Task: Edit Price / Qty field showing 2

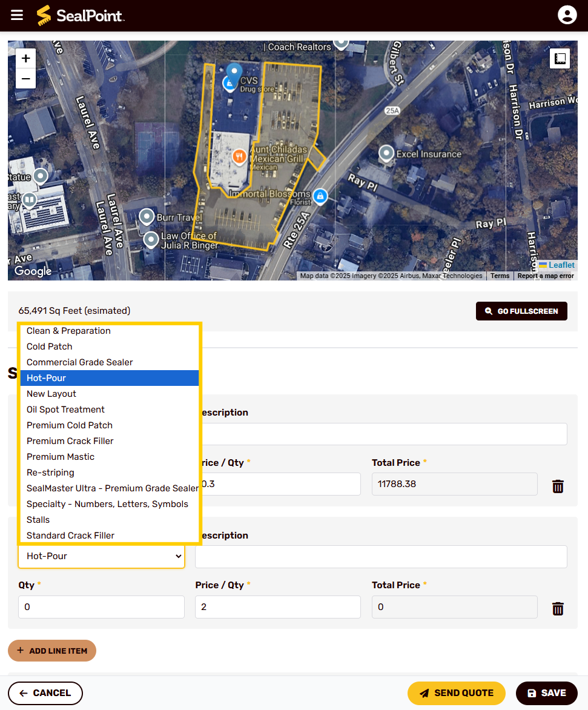Action: point(278,607)
